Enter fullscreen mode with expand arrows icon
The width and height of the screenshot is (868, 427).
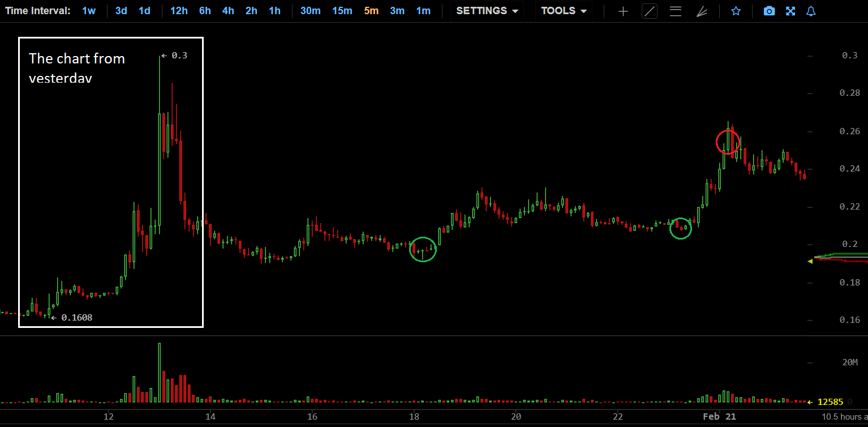790,11
